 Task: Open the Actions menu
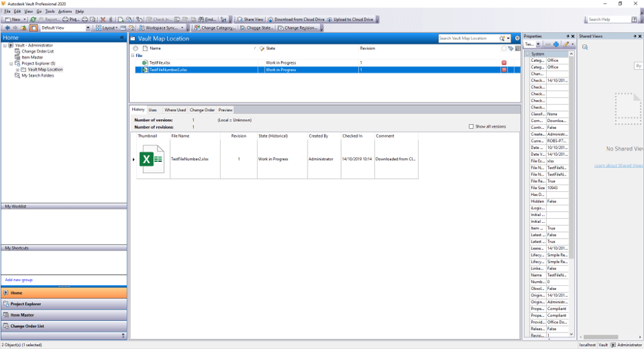(65, 12)
